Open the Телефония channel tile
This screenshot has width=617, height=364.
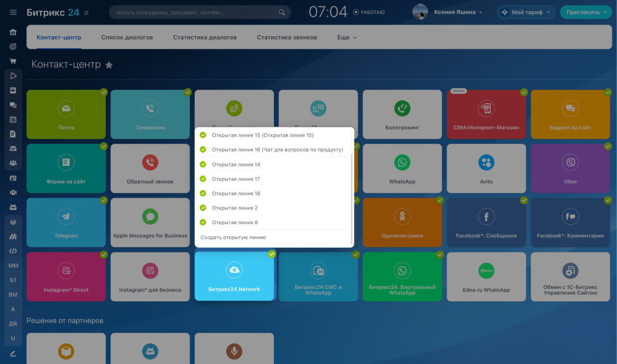[150, 114]
